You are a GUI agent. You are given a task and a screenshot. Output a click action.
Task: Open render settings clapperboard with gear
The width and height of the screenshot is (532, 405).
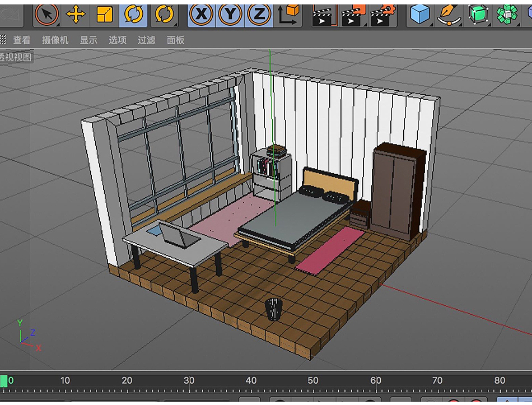coord(382,15)
